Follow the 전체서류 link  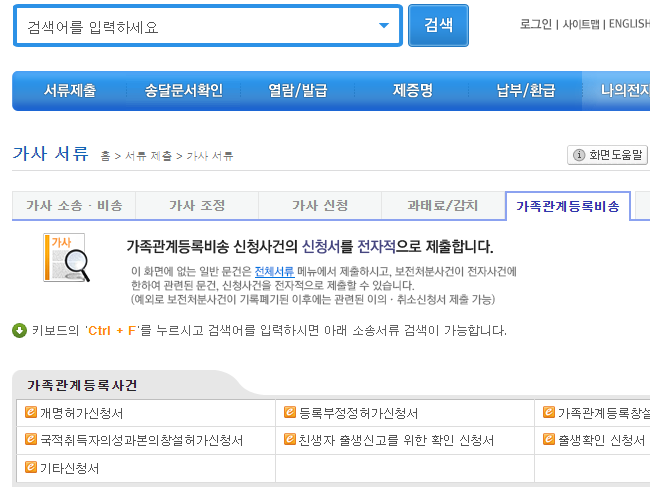tap(275, 271)
